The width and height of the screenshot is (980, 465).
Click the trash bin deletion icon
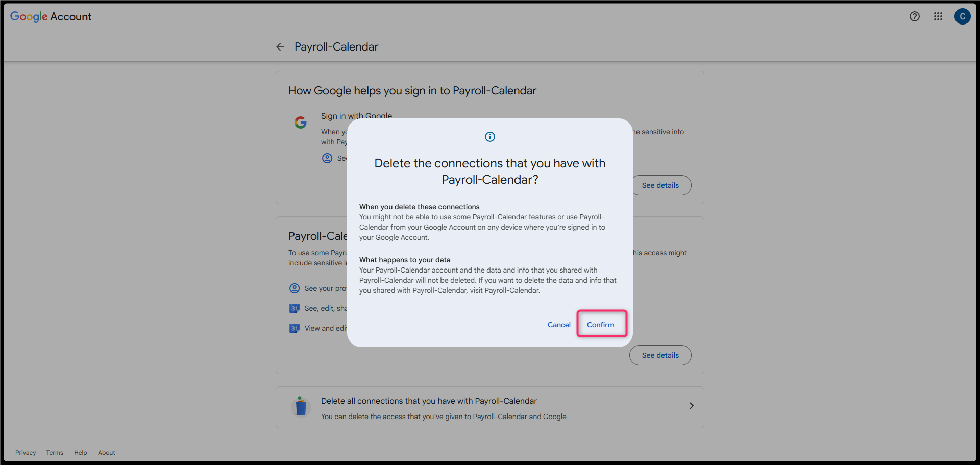[301, 406]
